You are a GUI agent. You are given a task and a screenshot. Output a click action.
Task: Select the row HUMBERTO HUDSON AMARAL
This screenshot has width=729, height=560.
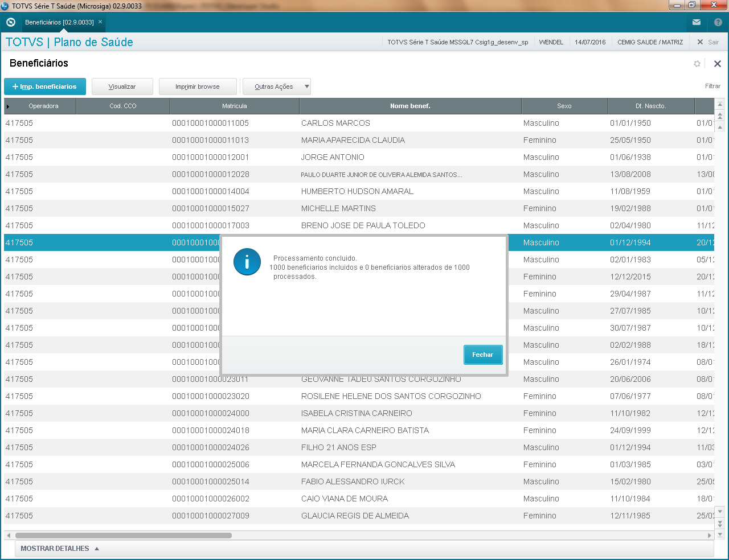click(359, 191)
